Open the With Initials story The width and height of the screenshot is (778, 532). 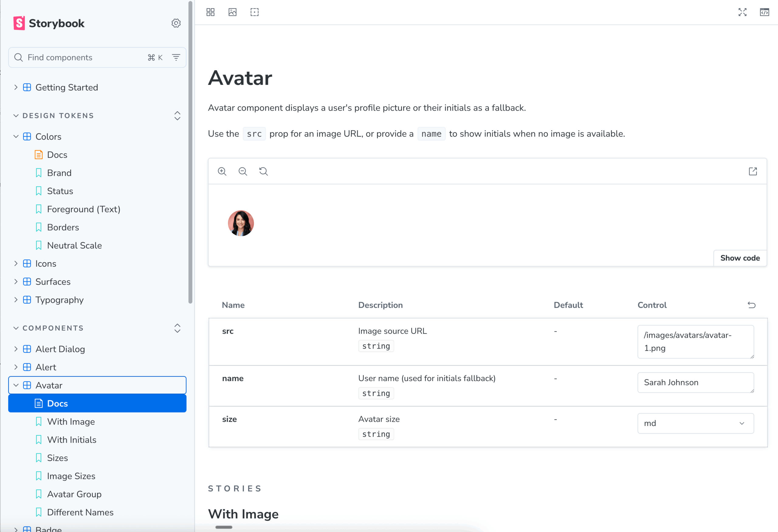[x=72, y=440]
